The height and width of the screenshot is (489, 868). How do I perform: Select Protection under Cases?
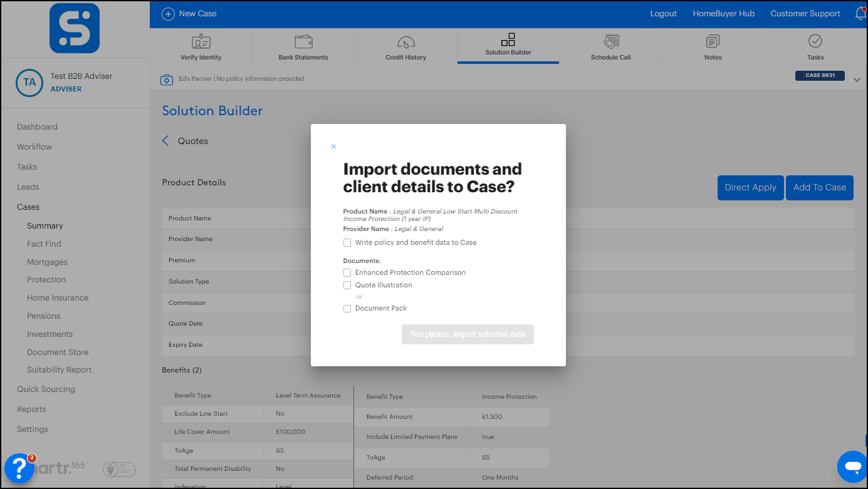[46, 280]
